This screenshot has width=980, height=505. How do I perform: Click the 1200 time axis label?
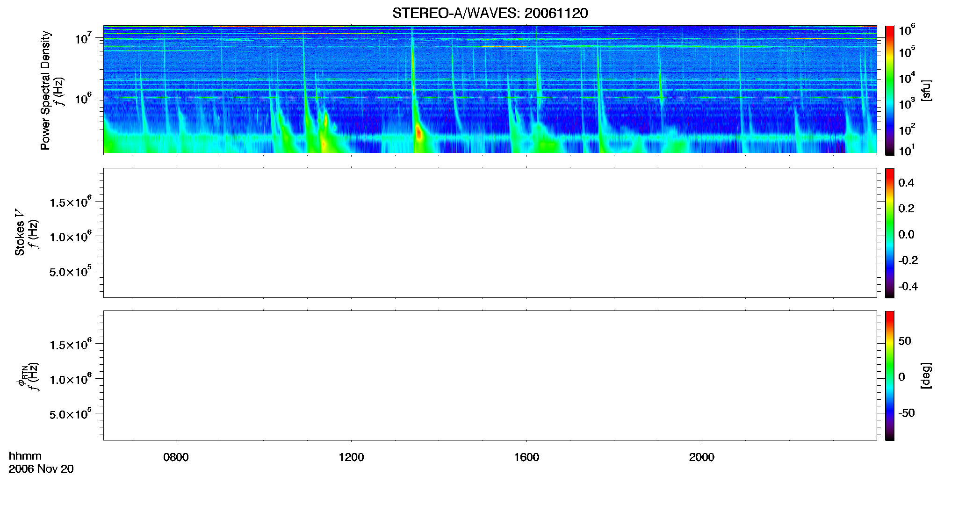tap(351, 457)
